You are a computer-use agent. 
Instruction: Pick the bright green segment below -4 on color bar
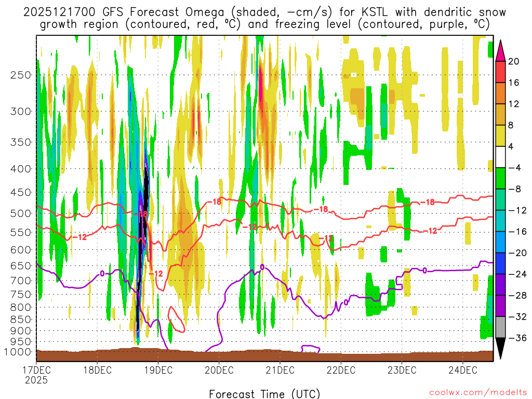click(x=501, y=179)
